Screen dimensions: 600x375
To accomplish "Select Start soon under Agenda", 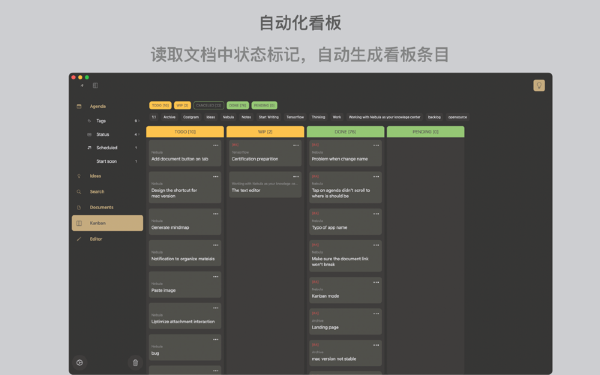I will coord(106,161).
